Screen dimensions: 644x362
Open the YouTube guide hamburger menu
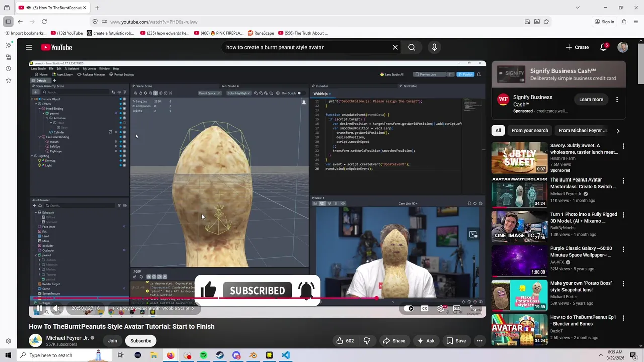[x=29, y=47]
